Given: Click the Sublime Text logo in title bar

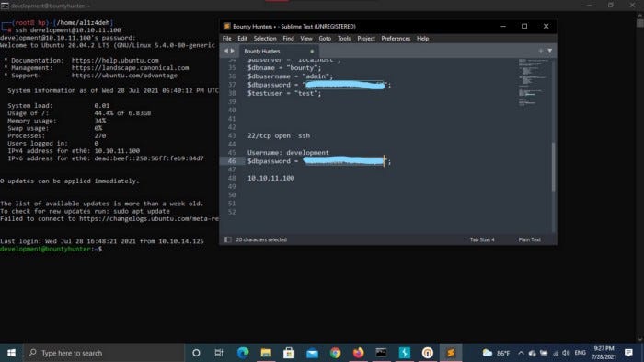Looking at the screenshot, I should tap(226, 26).
